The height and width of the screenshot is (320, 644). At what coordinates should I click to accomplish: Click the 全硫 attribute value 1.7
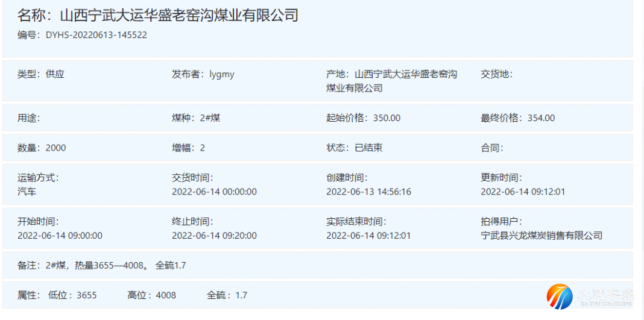click(241, 295)
